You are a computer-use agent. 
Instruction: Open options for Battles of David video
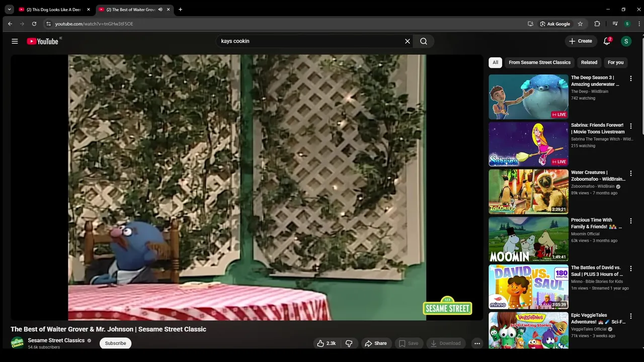[630, 268]
